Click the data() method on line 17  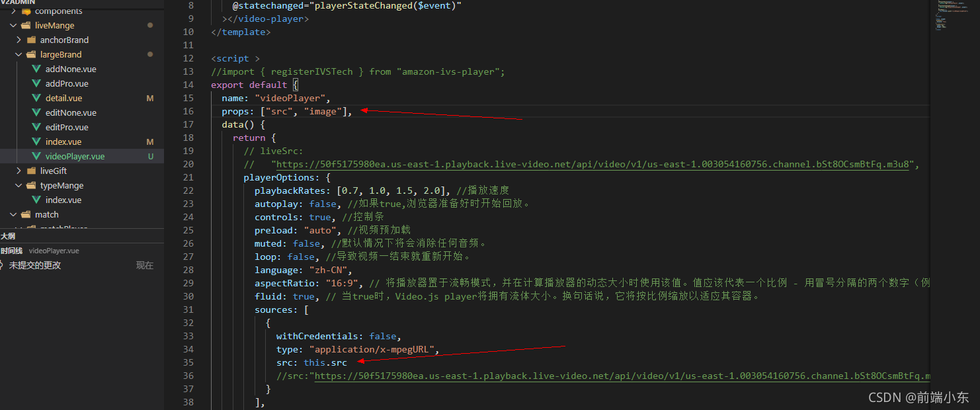coord(238,125)
